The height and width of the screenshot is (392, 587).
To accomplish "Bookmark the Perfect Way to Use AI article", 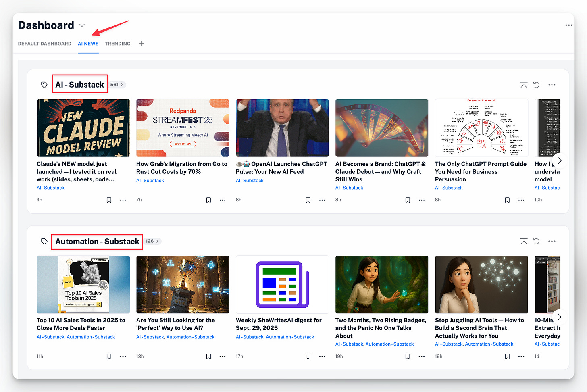I will (208, 357).
